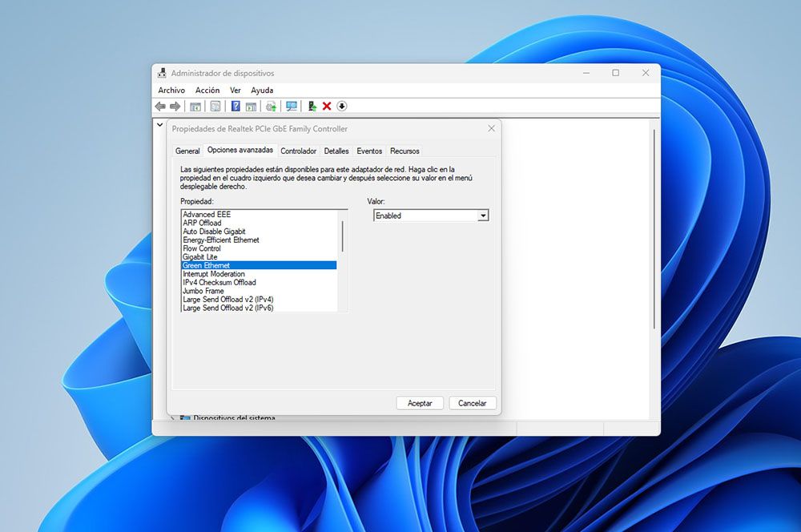
Task: Update the driver with the green-arrow device icon
Action: [312, 107]
